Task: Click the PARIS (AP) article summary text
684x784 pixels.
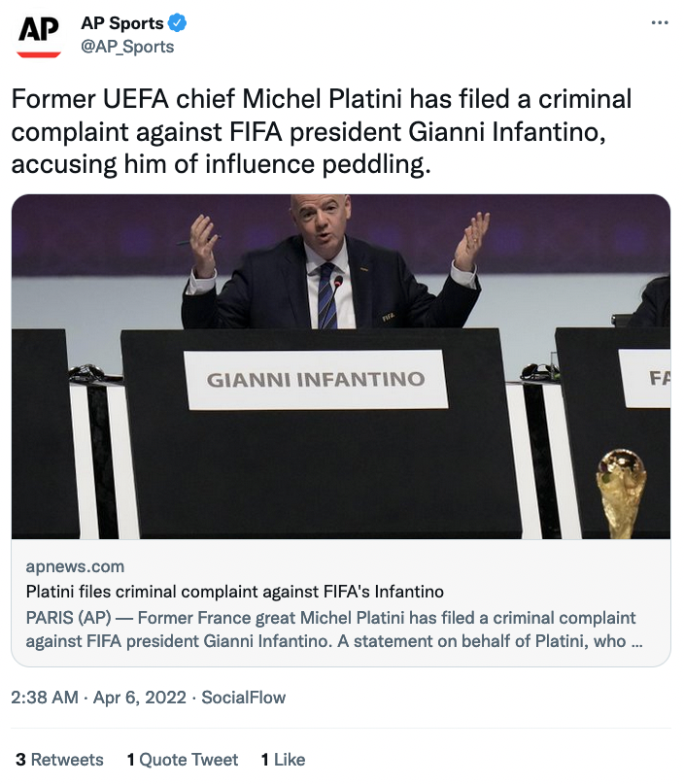Action: (x=330, y=630)
